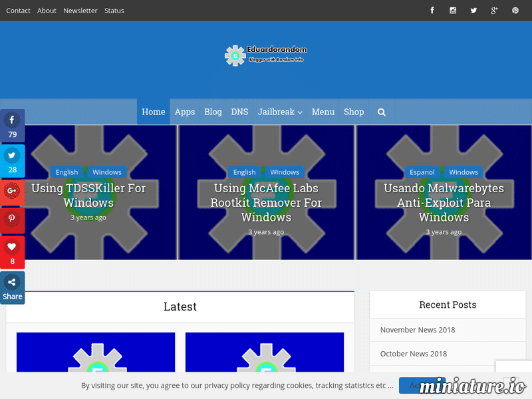Image resolution: width=532 pixels, height=399 pixels.
Task: Click the Twitter icon in top bar
Action: [473, 11]
